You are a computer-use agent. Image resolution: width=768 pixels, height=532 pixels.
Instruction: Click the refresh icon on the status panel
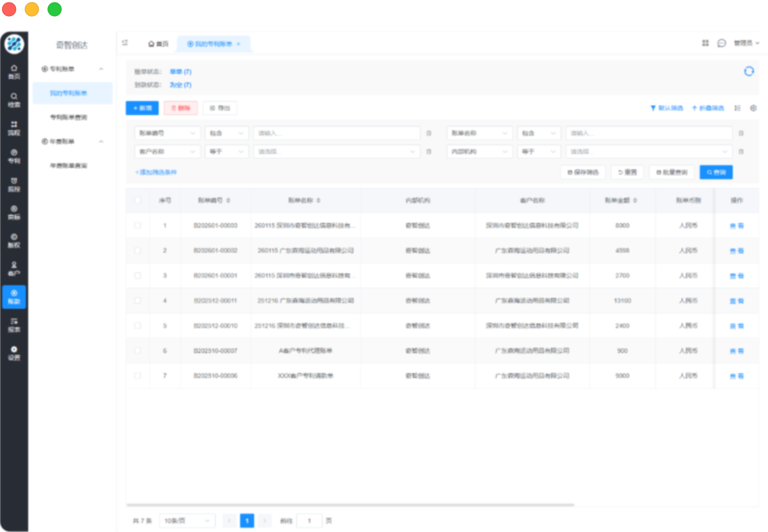coord(749,72)
